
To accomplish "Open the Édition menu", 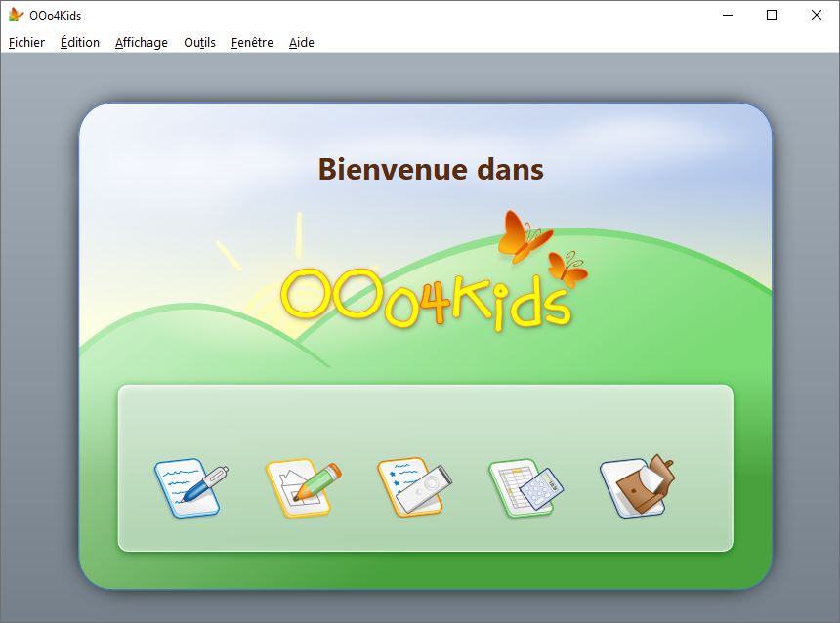I will coord(80,42).
